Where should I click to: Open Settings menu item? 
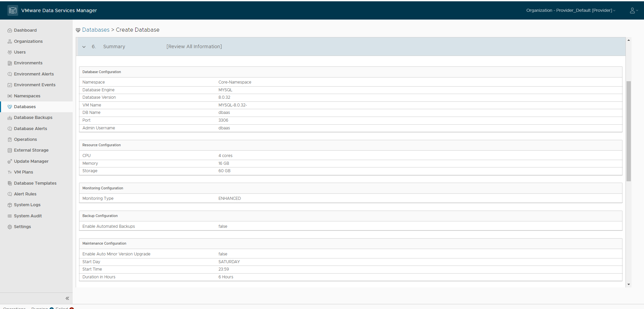tap(22, 227)
